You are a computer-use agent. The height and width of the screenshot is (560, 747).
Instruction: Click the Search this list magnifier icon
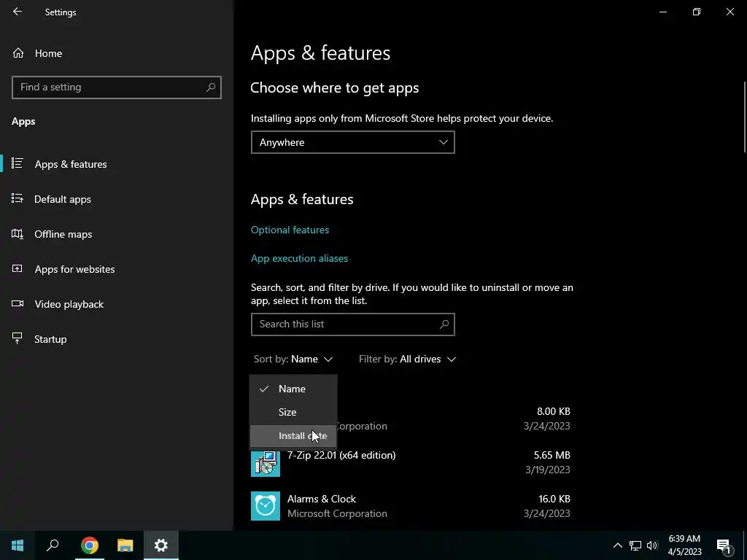pos(444,324)
